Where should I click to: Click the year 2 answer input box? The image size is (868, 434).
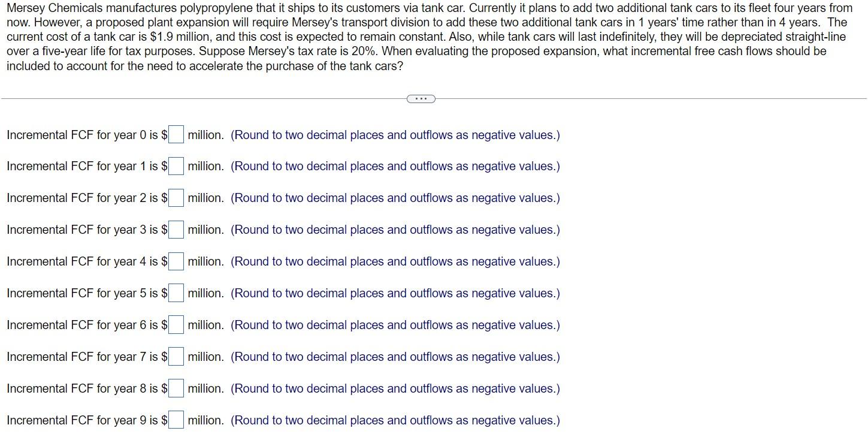(176, 198)
